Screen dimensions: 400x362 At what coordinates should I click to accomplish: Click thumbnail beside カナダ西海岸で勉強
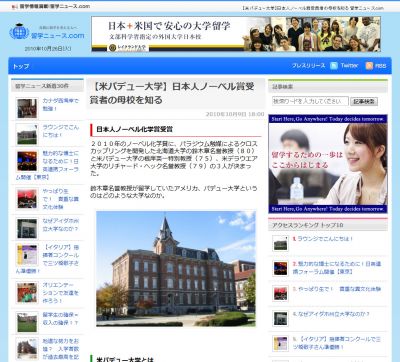coord(27,108)
